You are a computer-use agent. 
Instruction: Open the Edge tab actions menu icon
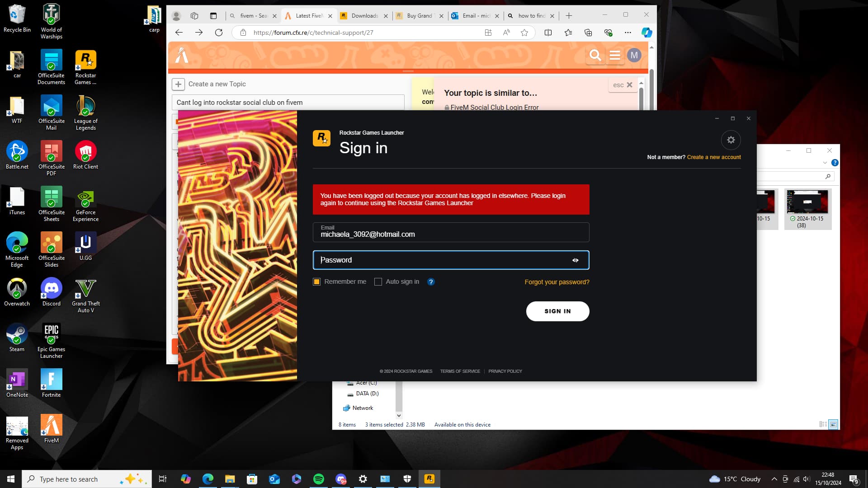213,16
